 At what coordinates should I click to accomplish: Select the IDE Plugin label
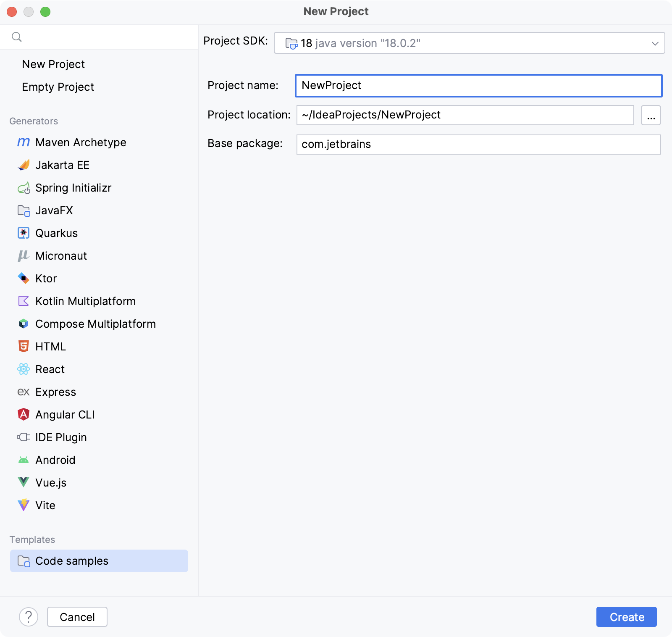point(61,437)
